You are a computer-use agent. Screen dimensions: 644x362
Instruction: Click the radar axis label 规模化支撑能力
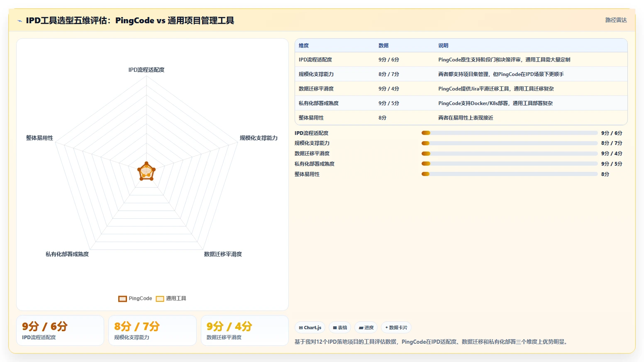point(259,138)
